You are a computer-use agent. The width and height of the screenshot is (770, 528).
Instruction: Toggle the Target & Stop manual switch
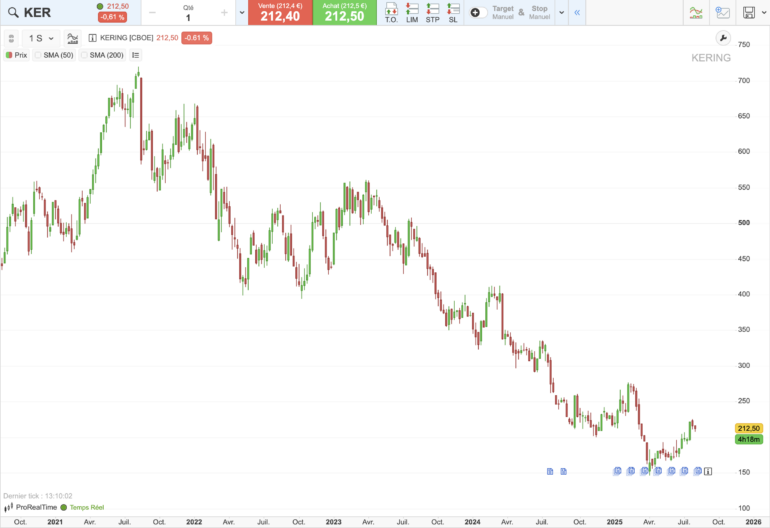[478, 12]
